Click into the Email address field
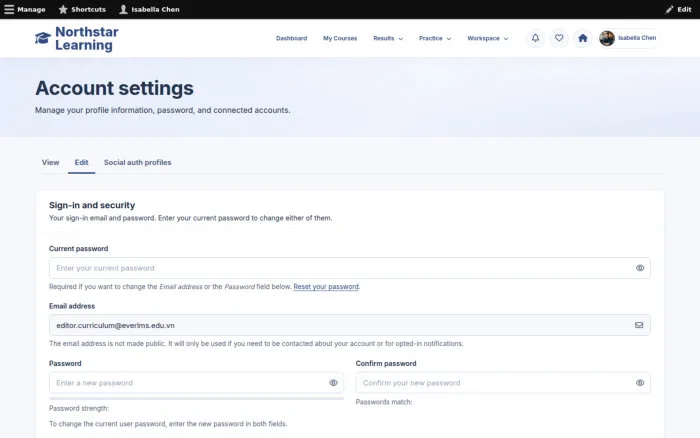700x438 pixels. click(350, 325)
